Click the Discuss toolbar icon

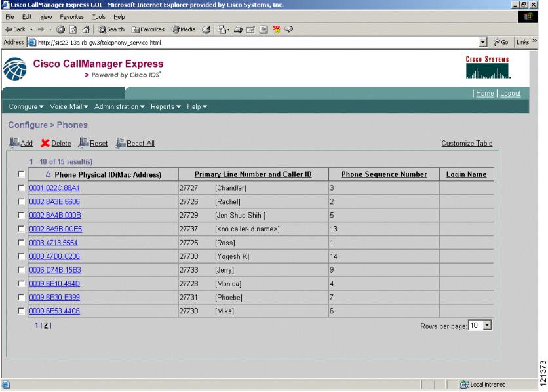[264, 29]
